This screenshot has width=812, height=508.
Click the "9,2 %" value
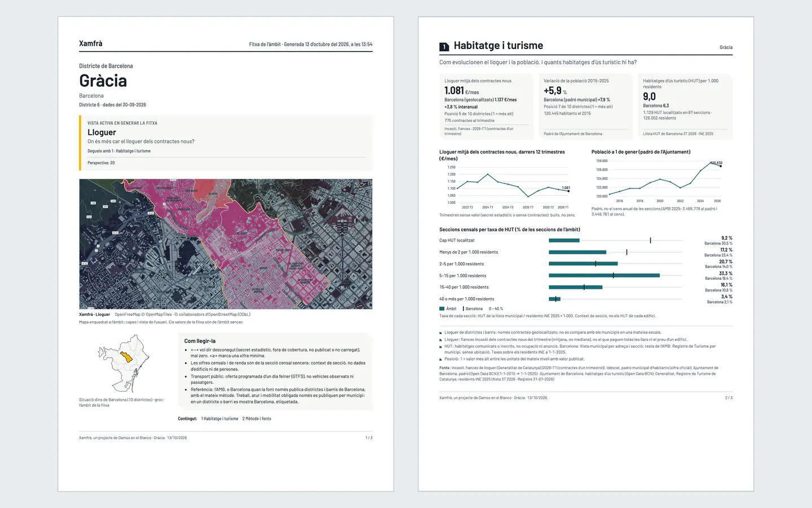click(727, 238)
